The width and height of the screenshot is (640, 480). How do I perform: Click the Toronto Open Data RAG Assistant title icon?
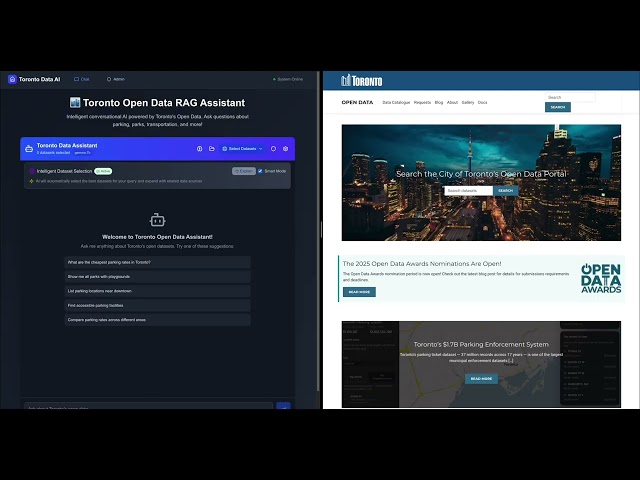75,102
